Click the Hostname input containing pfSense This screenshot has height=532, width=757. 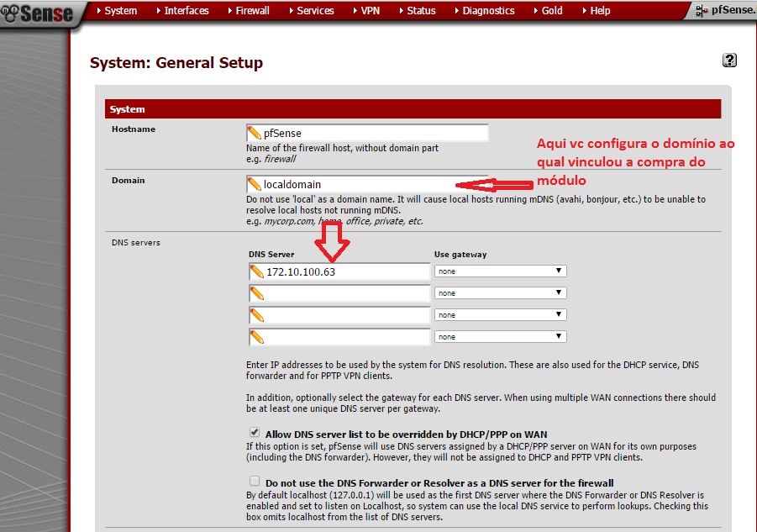click(370, 133)
